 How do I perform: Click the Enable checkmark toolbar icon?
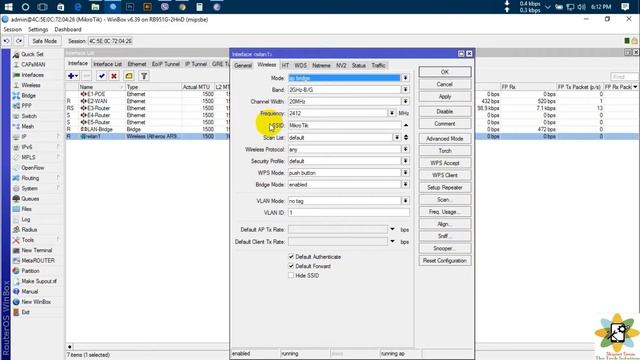[x=102, y=76]
